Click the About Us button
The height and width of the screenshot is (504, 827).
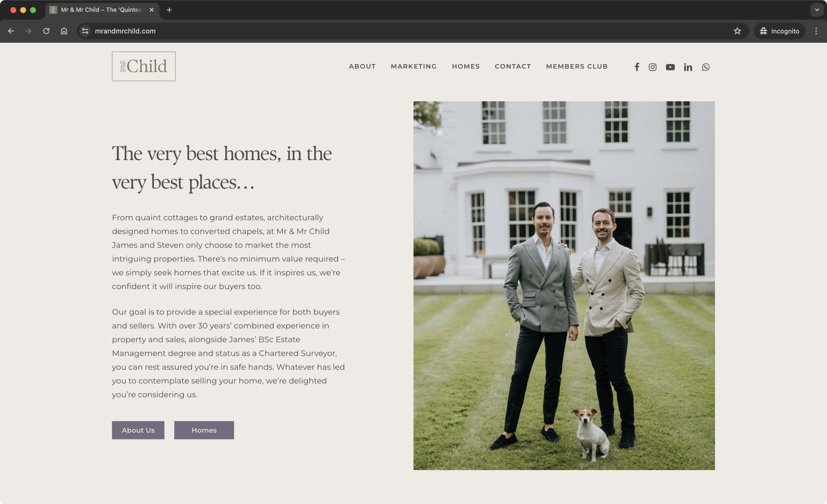(138, 430)
